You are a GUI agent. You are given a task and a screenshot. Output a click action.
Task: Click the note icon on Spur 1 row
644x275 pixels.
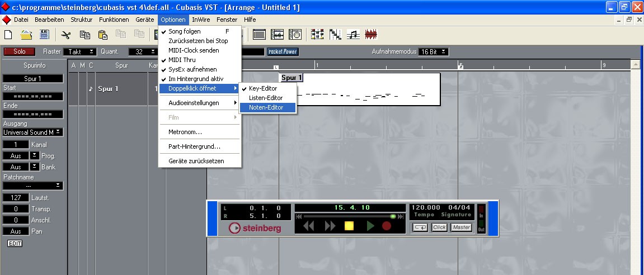point(91,89)
